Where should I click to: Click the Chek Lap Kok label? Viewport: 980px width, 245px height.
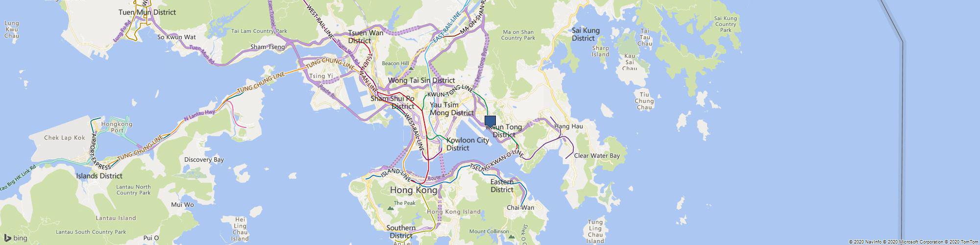[65, 138]
